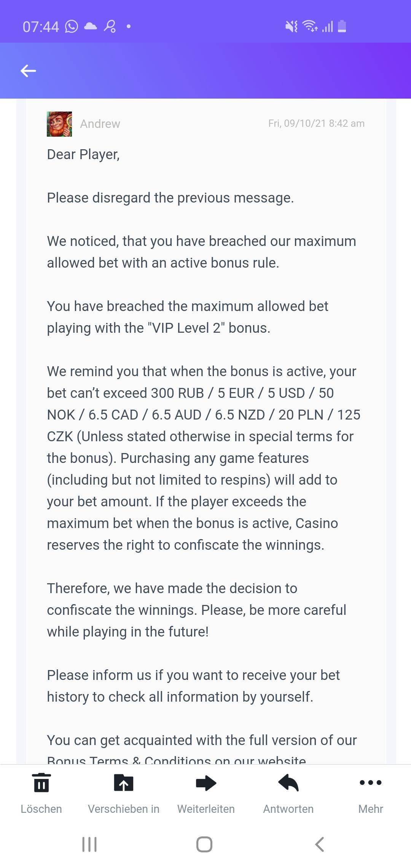This screenshot has width=411, height=868.
Task: Tap the Löschen trash icon
Action: pos(41,783)
